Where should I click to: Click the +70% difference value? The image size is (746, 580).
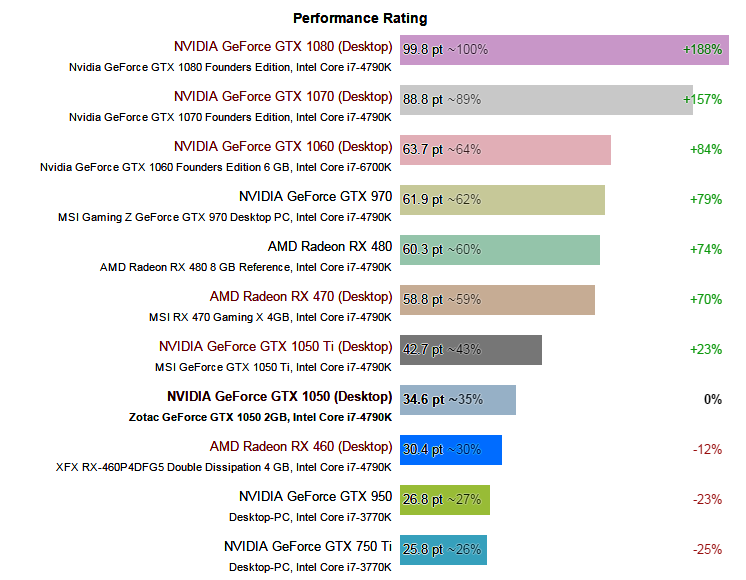pos(706,299)
